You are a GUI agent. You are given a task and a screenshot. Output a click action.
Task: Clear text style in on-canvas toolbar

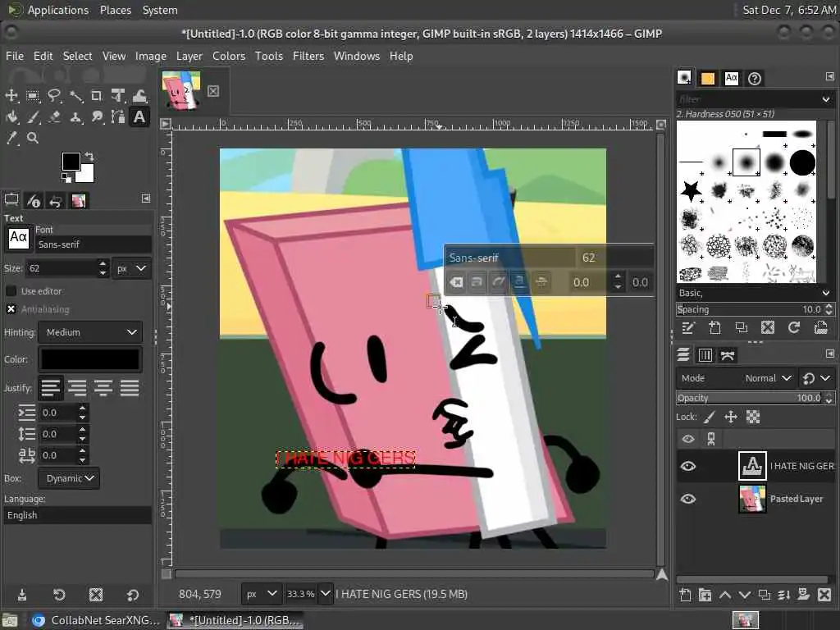(x=456, y=282)
